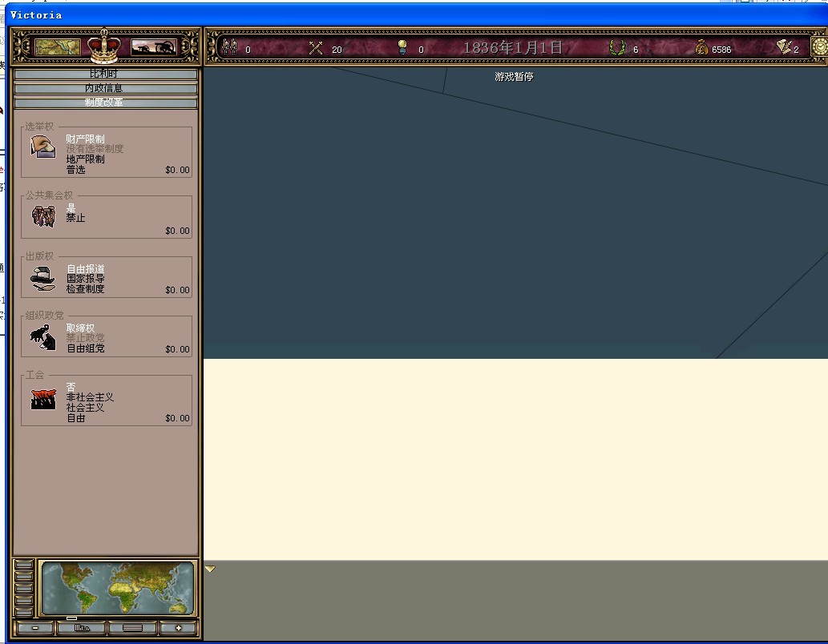Open the terrain map view thumbnail
This screenshot has height=644, width=828.
(x=58, y=47)
